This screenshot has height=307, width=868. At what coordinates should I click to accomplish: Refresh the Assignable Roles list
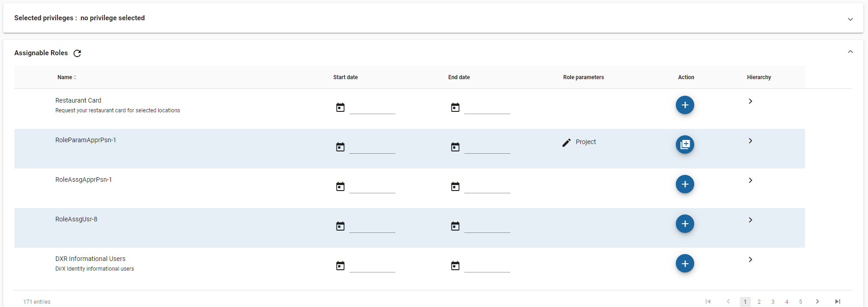coord(77,53)
